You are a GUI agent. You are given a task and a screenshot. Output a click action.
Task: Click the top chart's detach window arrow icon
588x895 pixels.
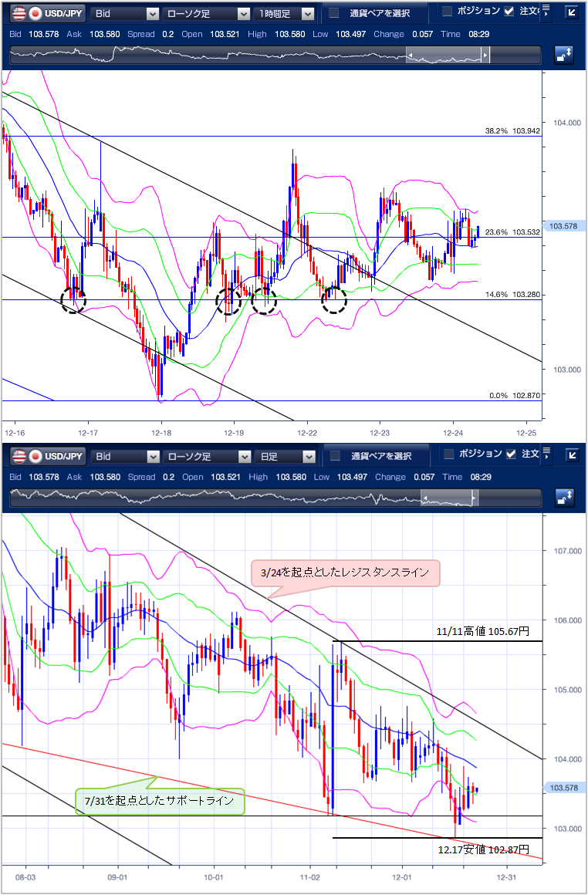(572, 12)
